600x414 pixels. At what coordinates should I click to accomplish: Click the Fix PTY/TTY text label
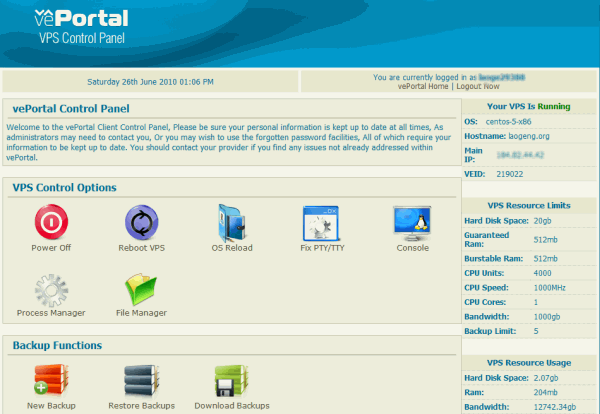click(322, 248)
